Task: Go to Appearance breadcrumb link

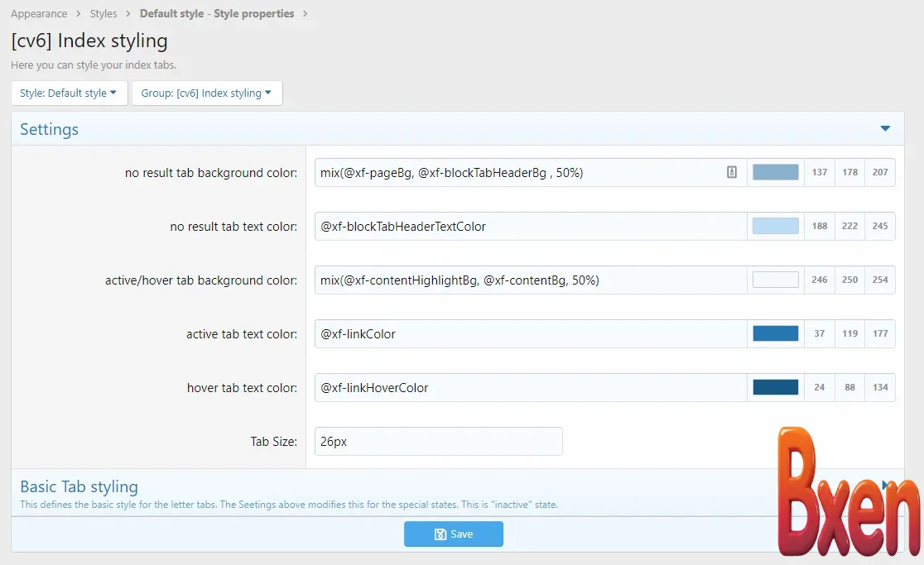Action: (39, 14)
